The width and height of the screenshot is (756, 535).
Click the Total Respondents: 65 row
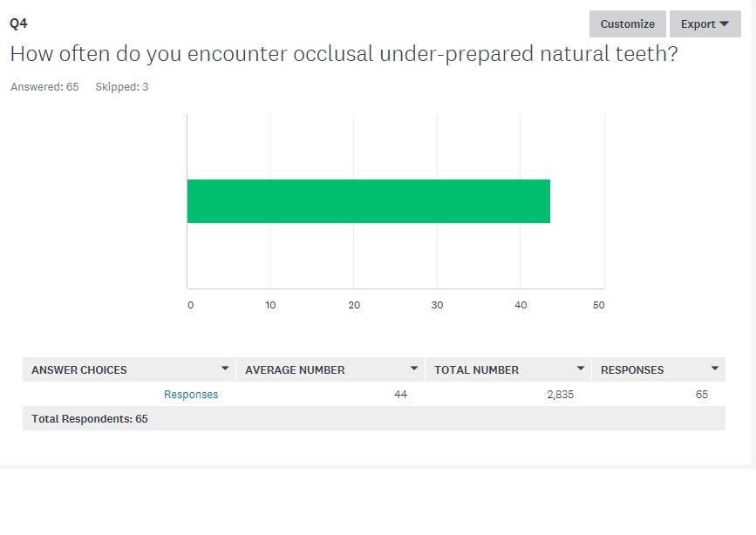[x=90, y=418]
